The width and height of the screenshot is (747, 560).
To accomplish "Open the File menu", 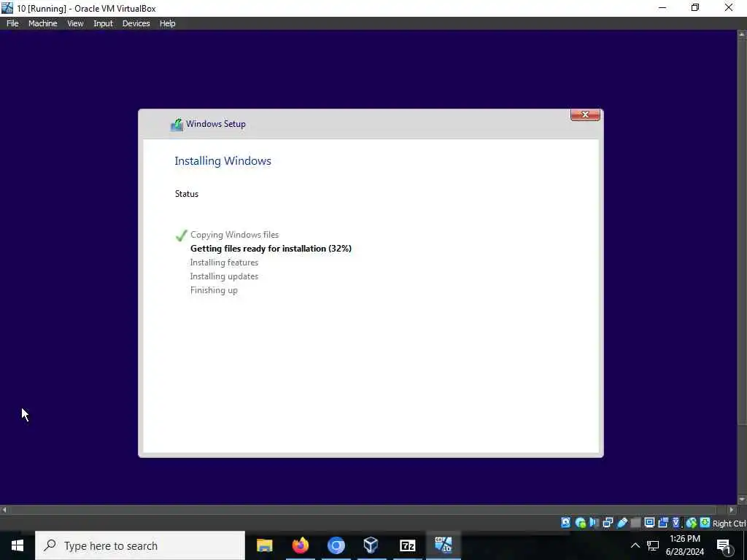I will pyautogui.click(x=12, y=23).
